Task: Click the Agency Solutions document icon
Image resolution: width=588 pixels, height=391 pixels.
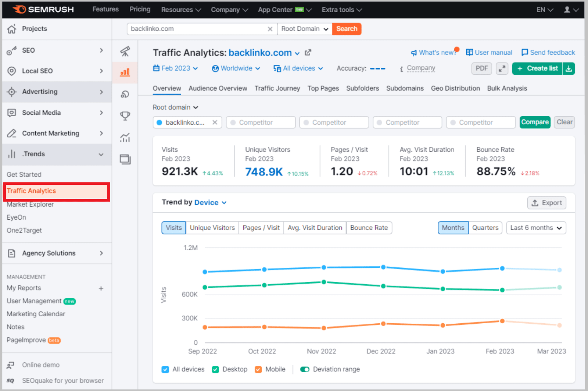Action: [x=12, y=253]
